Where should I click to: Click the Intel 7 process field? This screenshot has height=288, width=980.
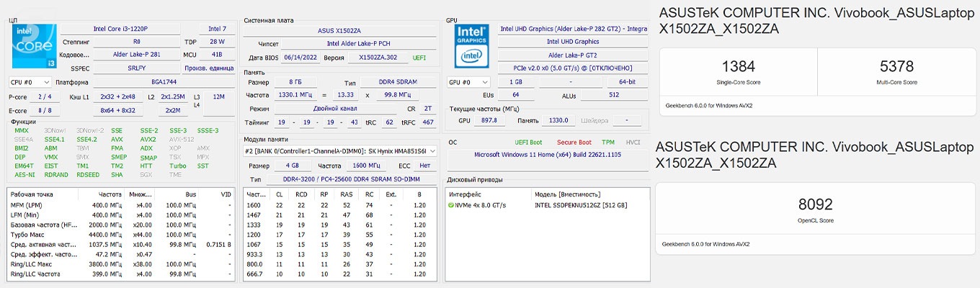(216, 29)
